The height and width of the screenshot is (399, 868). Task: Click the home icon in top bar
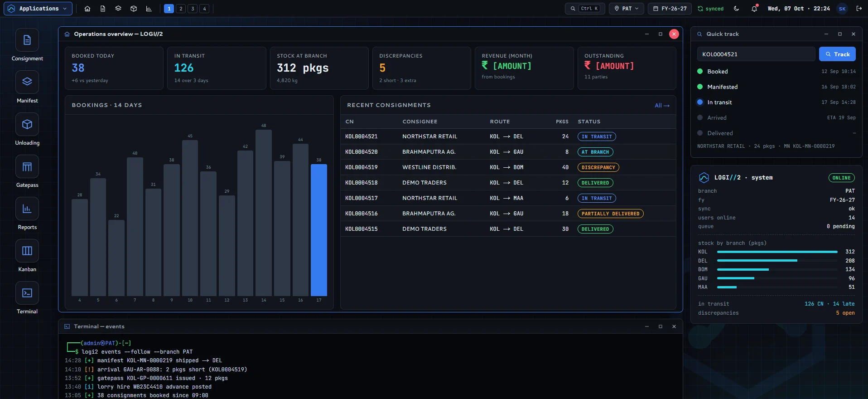click(87, 9)
